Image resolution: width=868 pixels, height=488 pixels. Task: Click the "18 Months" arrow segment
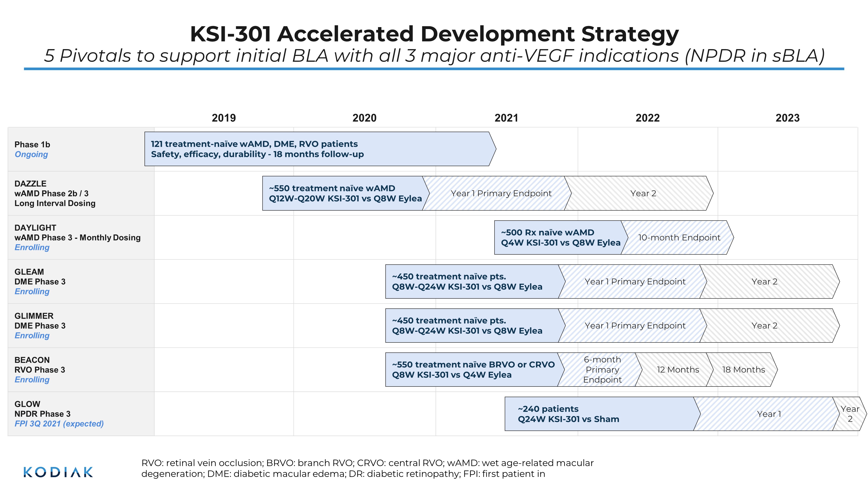(742, 370)
